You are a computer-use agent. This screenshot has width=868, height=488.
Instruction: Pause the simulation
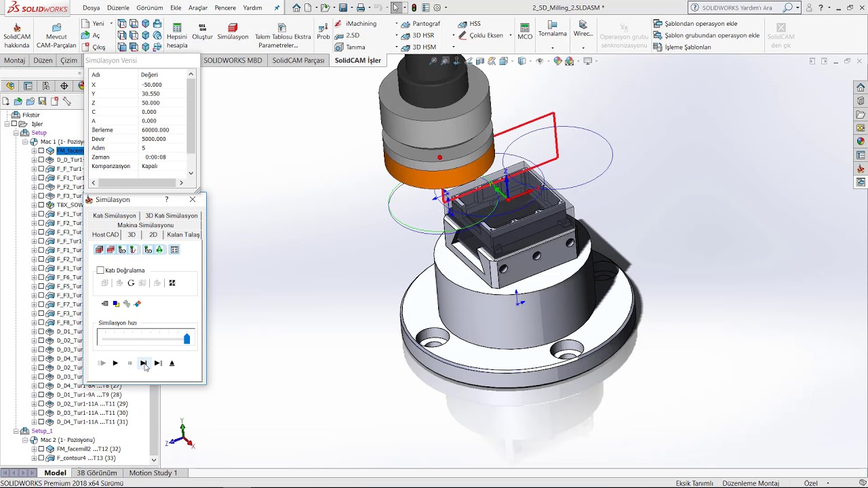[x=130, y=363]
